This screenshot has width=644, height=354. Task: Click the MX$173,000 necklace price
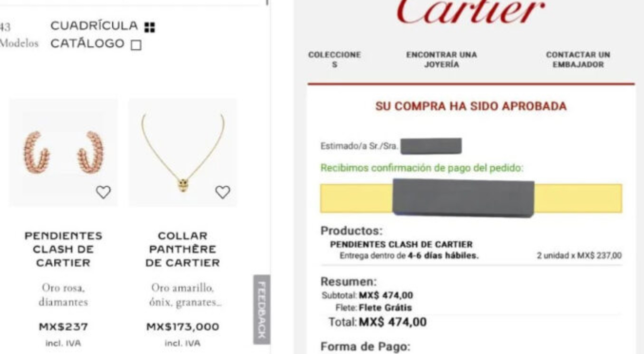183,327
